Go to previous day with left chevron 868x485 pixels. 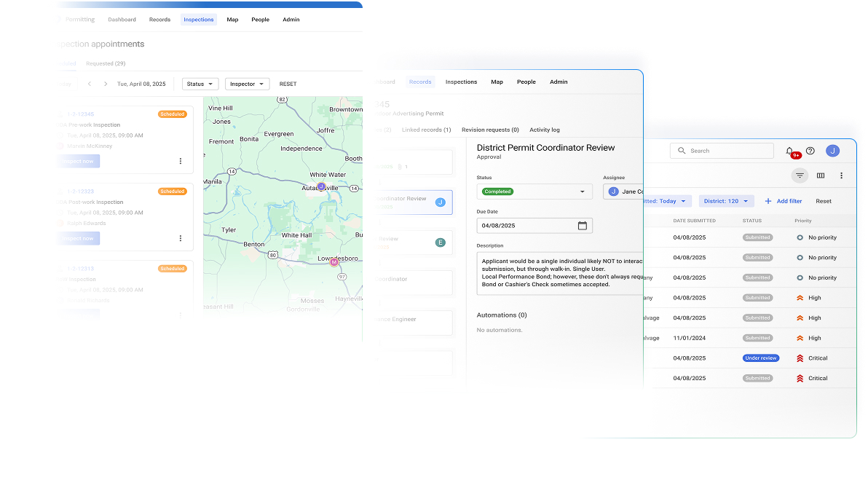click(90, 84)
